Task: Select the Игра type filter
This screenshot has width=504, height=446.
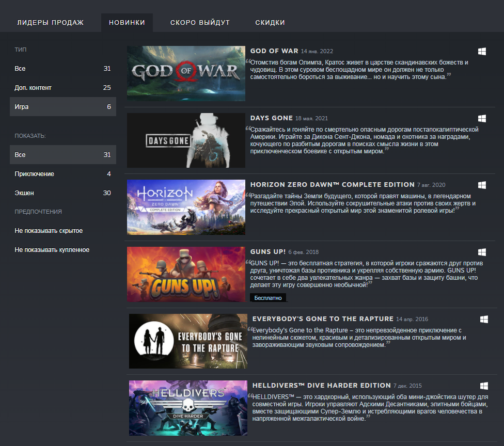Action: pos(62,107)
